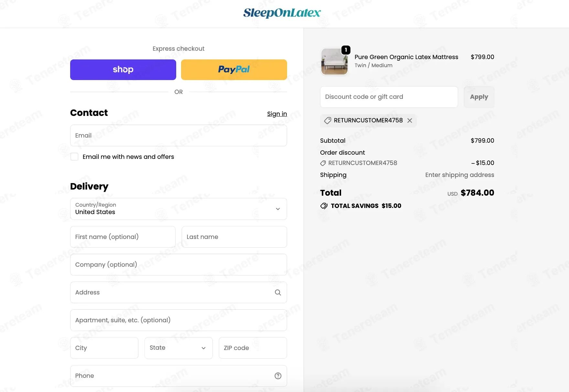
Task: Click the Express checkout label
Action: click(x=178, y=48)
